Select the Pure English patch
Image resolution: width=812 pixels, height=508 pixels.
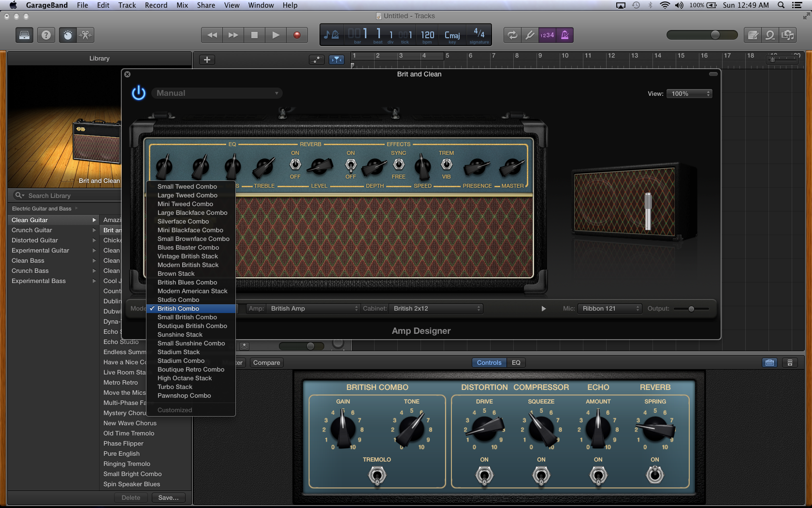point(121,453)
